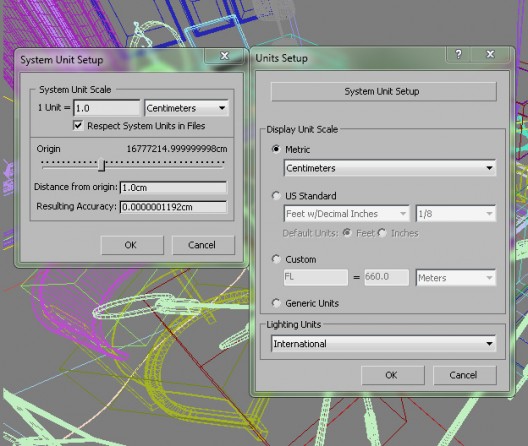Click Cancel in System Unit Setup dialog
The height and width of the screenshot is (446, 528).
203,245
